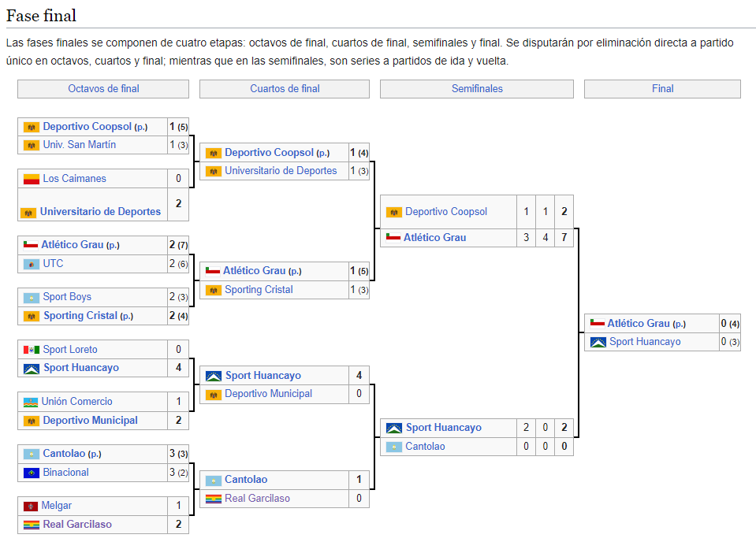Click flag beside Deportivo Coopsol in octavos
Image resolution: width=756 pixels, height=542 pixels.
(32, 127)
